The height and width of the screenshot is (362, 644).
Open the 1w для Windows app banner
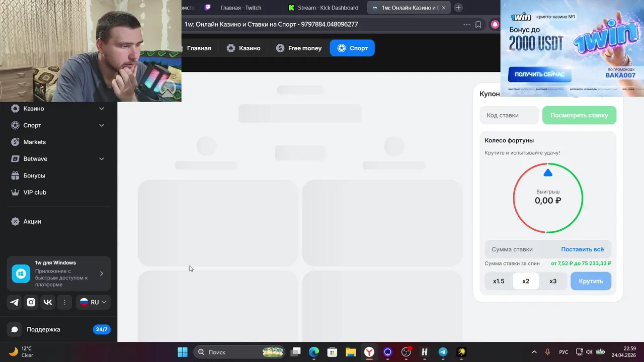[x=58, y=274]
